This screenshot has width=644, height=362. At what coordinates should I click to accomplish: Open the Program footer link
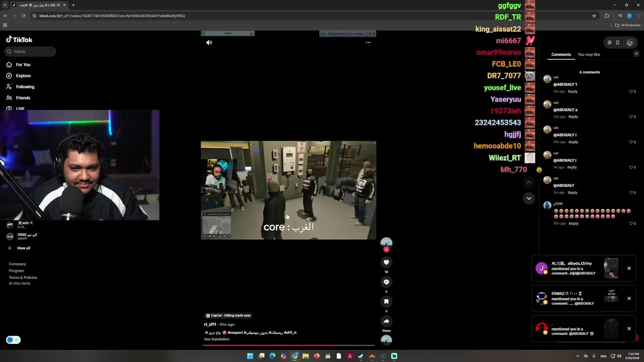click(16, 270)
